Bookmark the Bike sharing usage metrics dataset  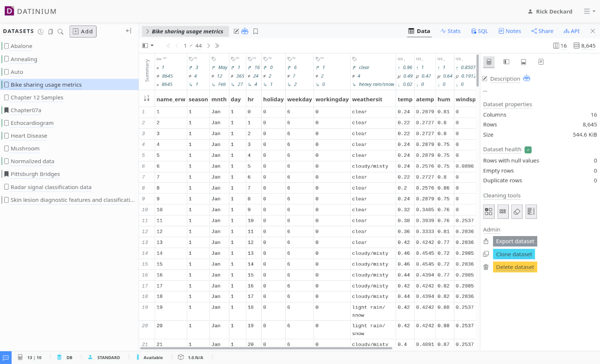[x=255, y=31]
